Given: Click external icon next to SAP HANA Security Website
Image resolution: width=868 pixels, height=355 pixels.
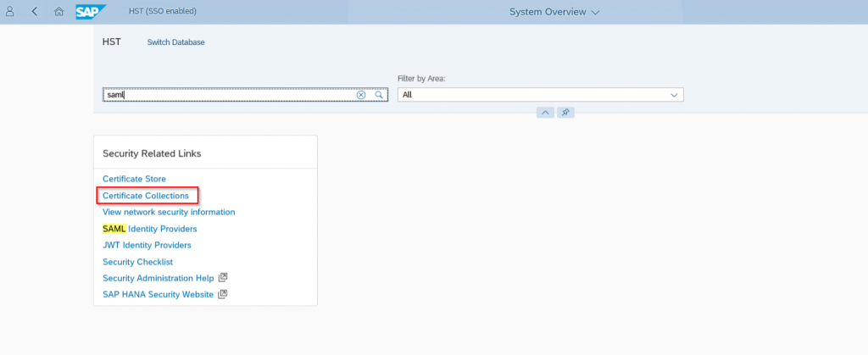Looking at the screenshot, I should pyautogui.click(x=223, y=294).
